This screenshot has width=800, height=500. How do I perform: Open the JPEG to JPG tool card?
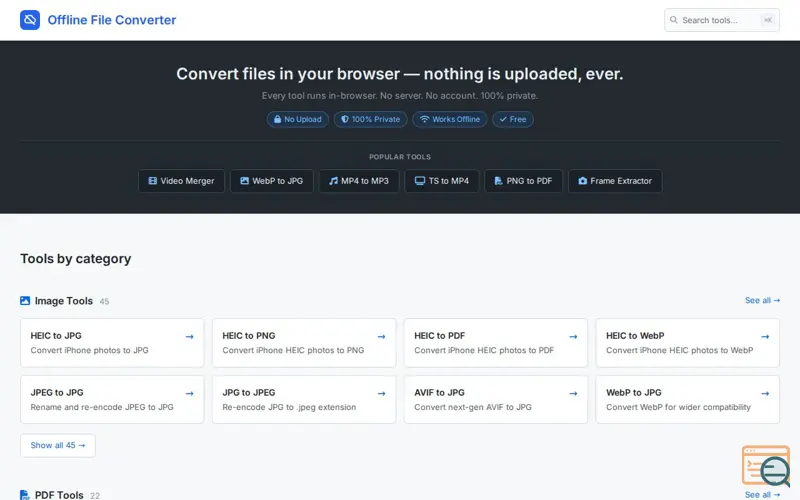(x=112, y=399)
